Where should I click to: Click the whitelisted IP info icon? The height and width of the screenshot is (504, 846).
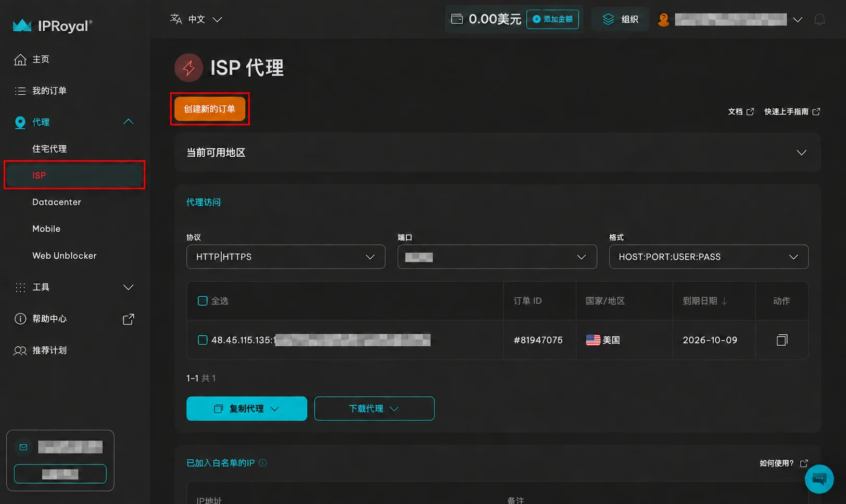(x=262, y=463)
